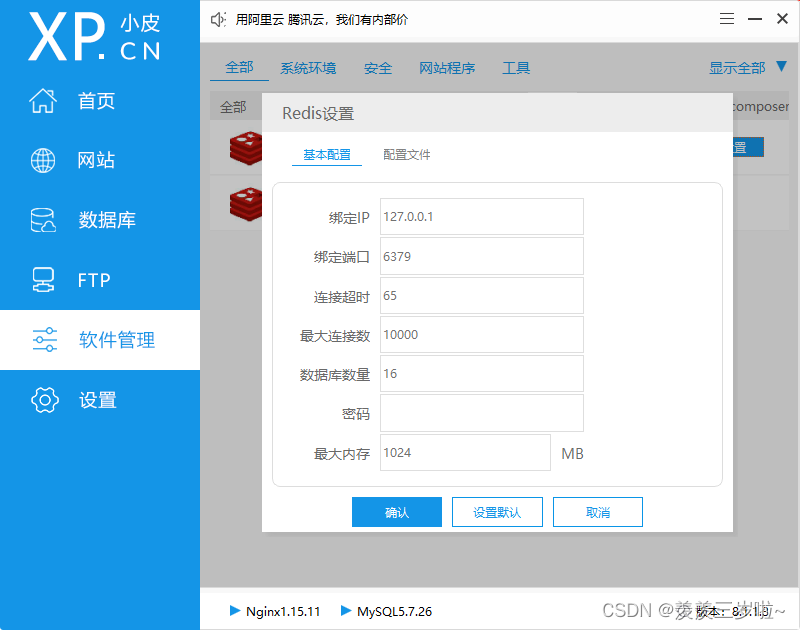The image size is (800, 630).
Task: Click the 最大内存 field showing 1024
Action: click(465, 452)
